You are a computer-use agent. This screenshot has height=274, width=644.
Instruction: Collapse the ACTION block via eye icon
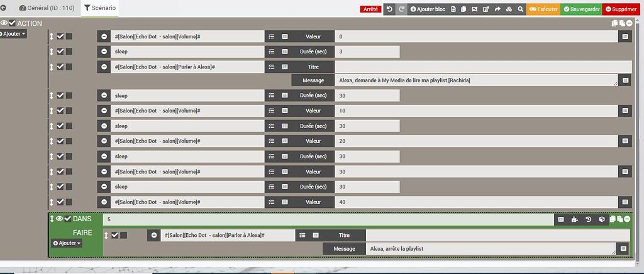point(4,23)
